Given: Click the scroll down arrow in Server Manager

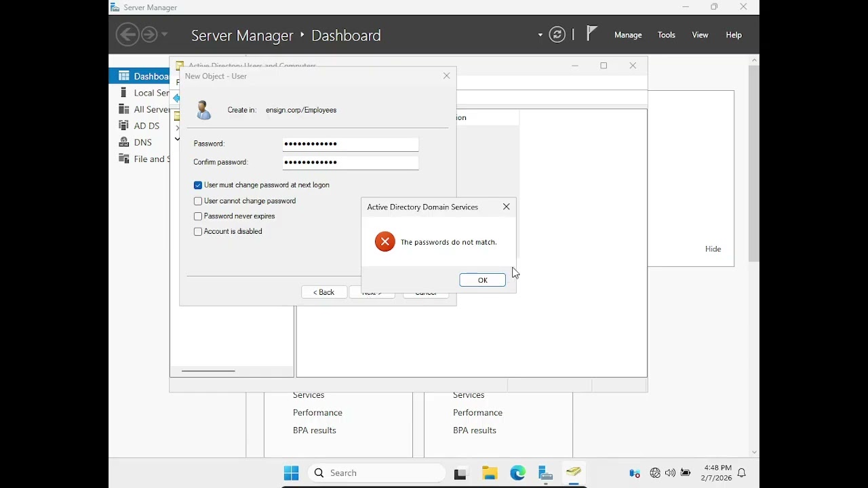Looking at the screenshot, I should click(754, 452).
